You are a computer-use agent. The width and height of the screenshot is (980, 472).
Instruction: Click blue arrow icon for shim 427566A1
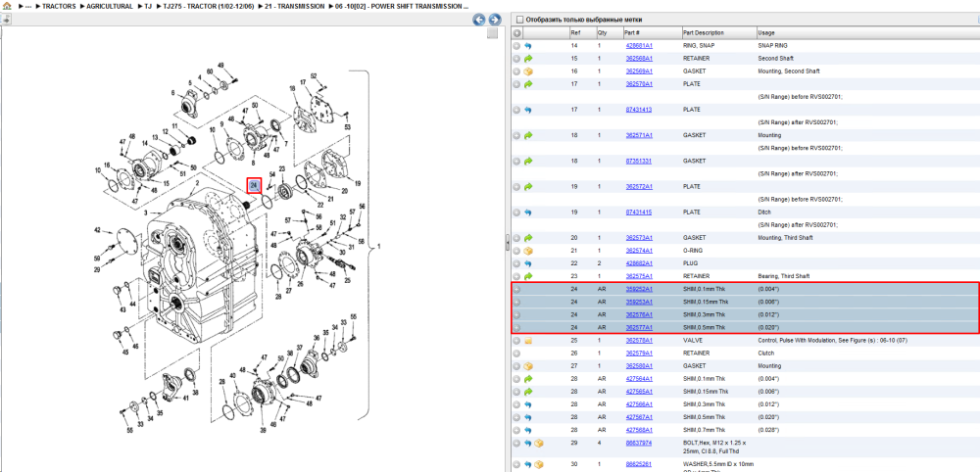coord(527,404)
